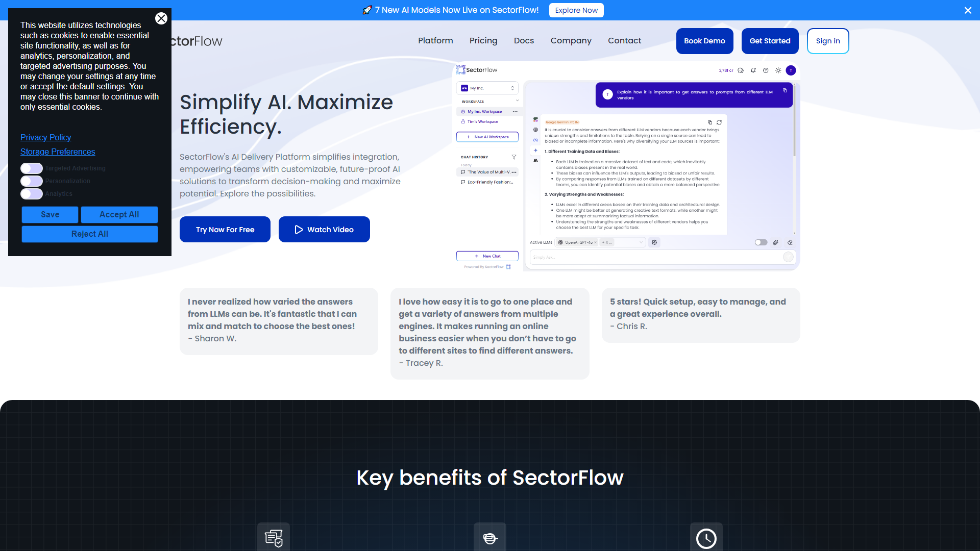Click the send button in Simply Ask field
This screenshot has width=980, height=551.
coord(788,257)
